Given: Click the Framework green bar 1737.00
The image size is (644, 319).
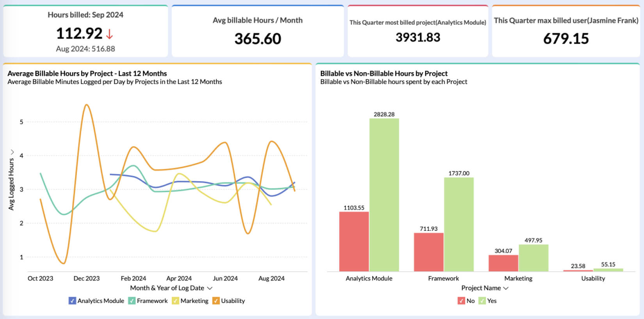Looking at the screenshot, I should pyautogui.click(x=459, y=225).
